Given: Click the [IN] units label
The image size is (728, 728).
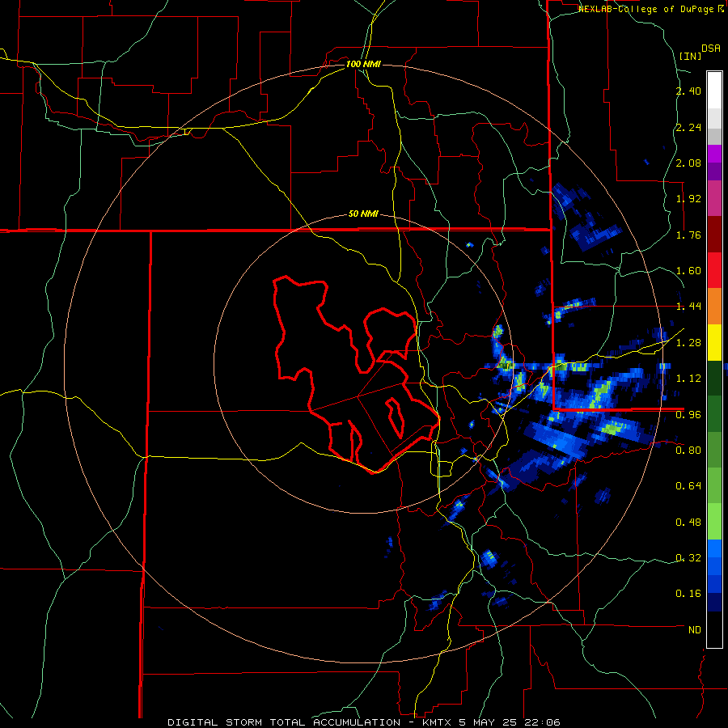Looking at the screenshot, I should [690, 56].
